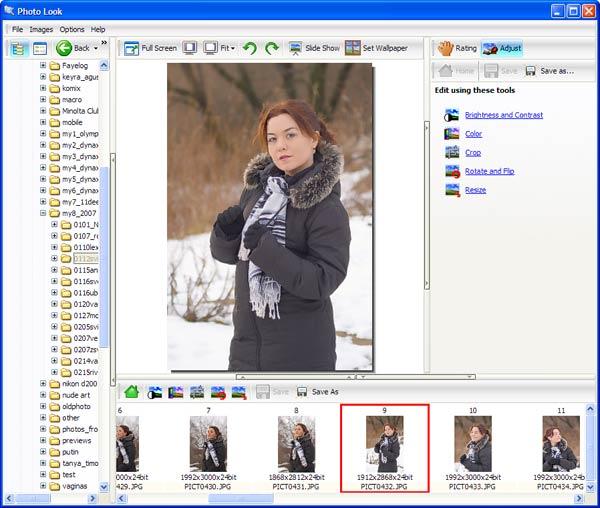This screenshot has width=600, height=508.
Task: Click the Rotate and Flip icon in the side panel
Action: pos(452,171)
